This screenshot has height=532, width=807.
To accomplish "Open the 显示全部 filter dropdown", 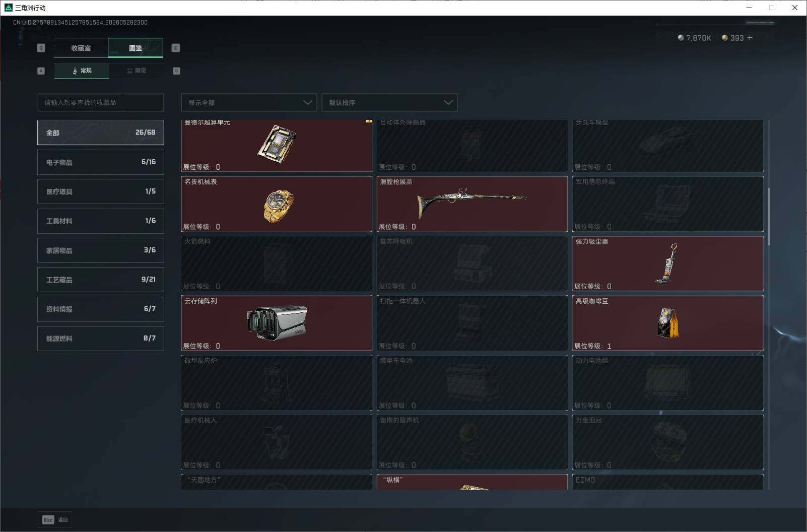I will (x=249, y=102).
